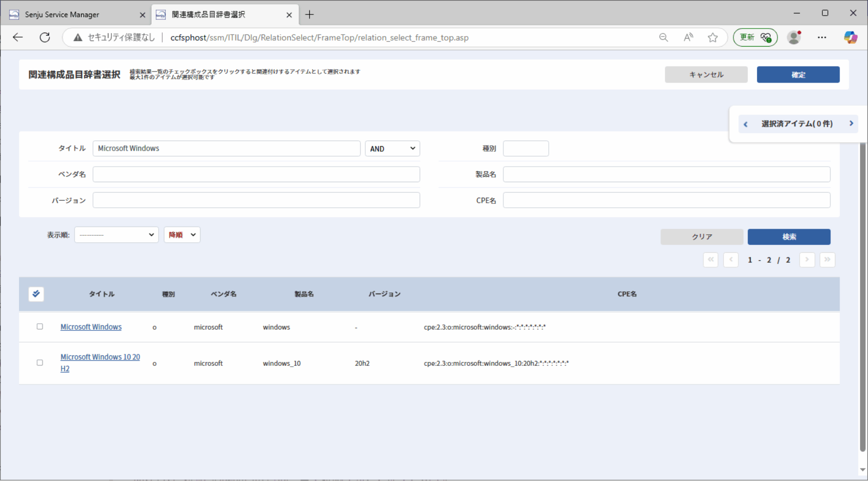Click the クリア clear button
Image resolution: width=868 pixels, height=481 pixels.
702,237
